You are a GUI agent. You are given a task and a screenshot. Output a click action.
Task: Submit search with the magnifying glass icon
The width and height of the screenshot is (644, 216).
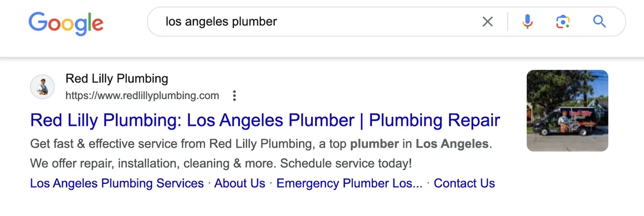[x=599, y=22]
